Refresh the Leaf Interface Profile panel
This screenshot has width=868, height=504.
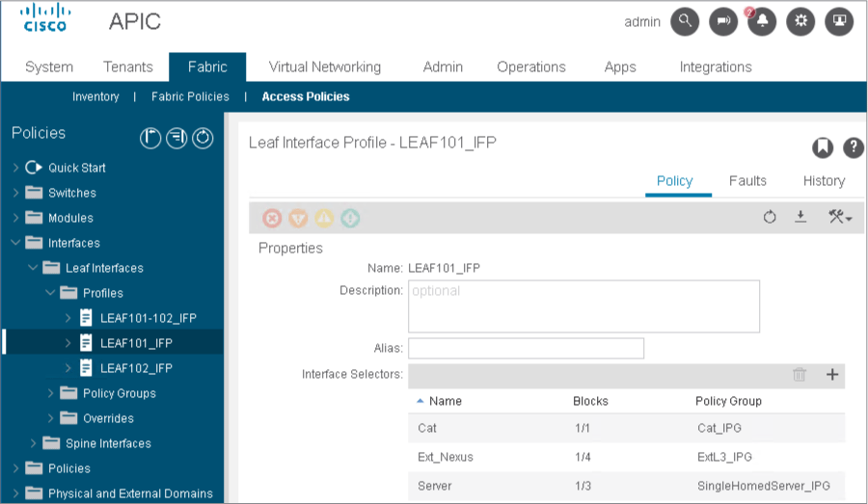click(770, 218)
